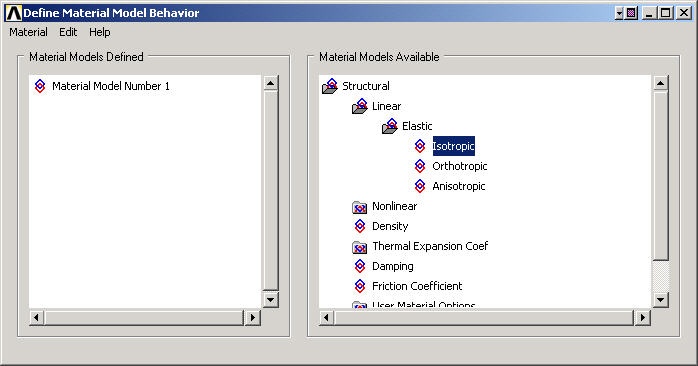Choose the Anisotropic entry
This screenshot has width=698, height=366.
pyautogui.click(x=459, y=186)
